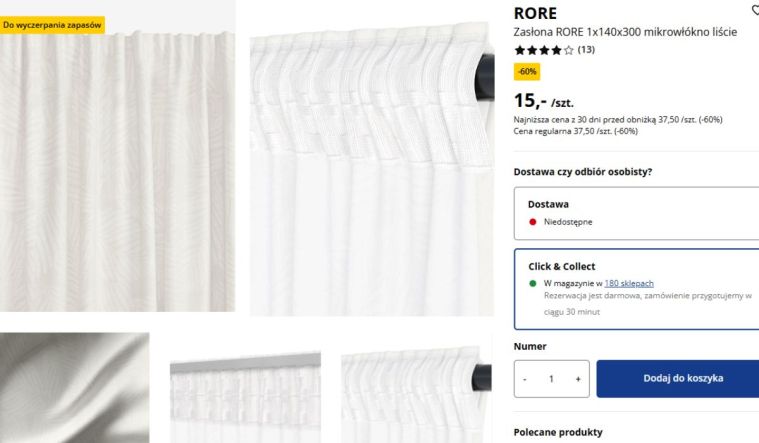Viewport: 759px width, 443px height.
Task: Click the Polecane produkty heading
Action: 558,432
